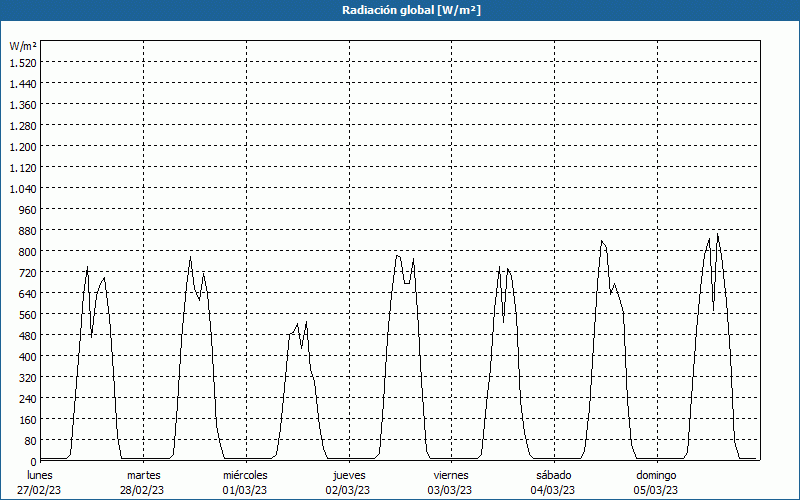Select the 240 y-axis value
800x500 pixels.
28,398
